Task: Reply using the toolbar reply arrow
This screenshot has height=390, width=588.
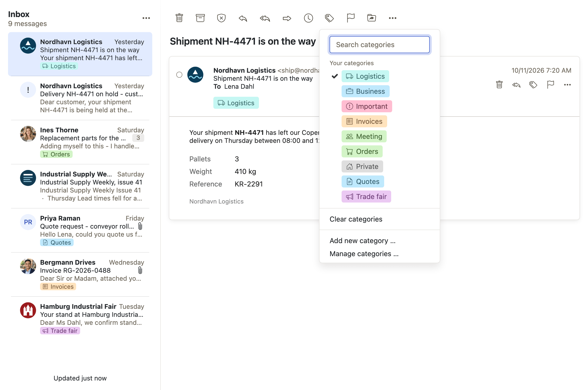Action: click(x=243, y=18)
